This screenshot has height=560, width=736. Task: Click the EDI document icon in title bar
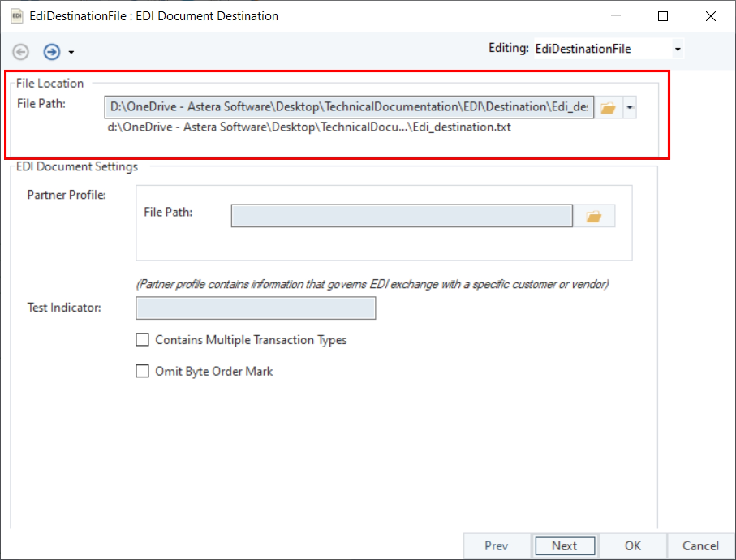[x=17, y=16]
